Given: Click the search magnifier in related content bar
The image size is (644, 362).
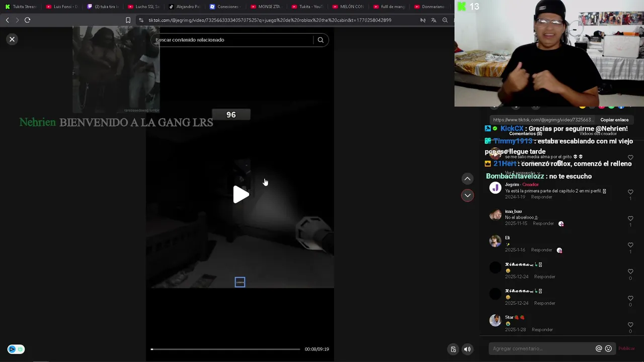Looking at the screenshot, I should click(x=320, y=40).
